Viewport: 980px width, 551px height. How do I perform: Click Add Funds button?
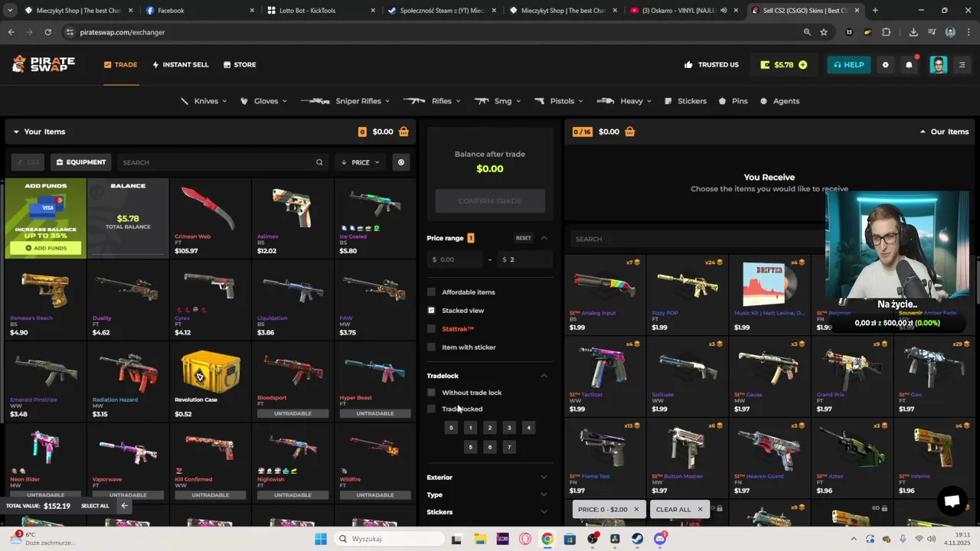(46, 248)
